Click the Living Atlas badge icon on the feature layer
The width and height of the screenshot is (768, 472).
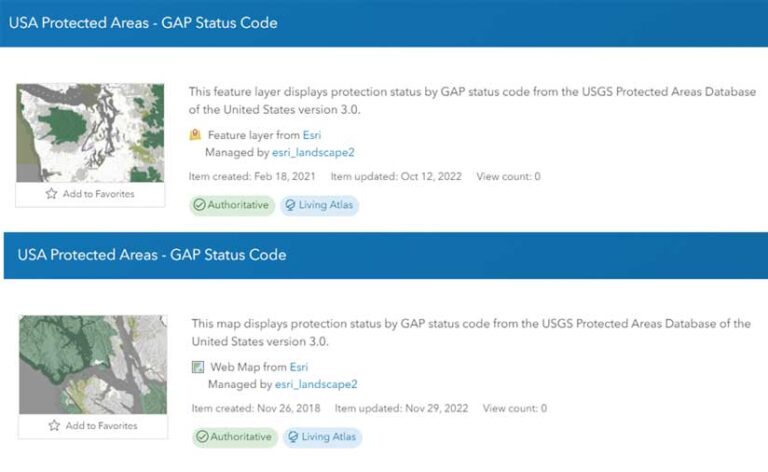291,205
